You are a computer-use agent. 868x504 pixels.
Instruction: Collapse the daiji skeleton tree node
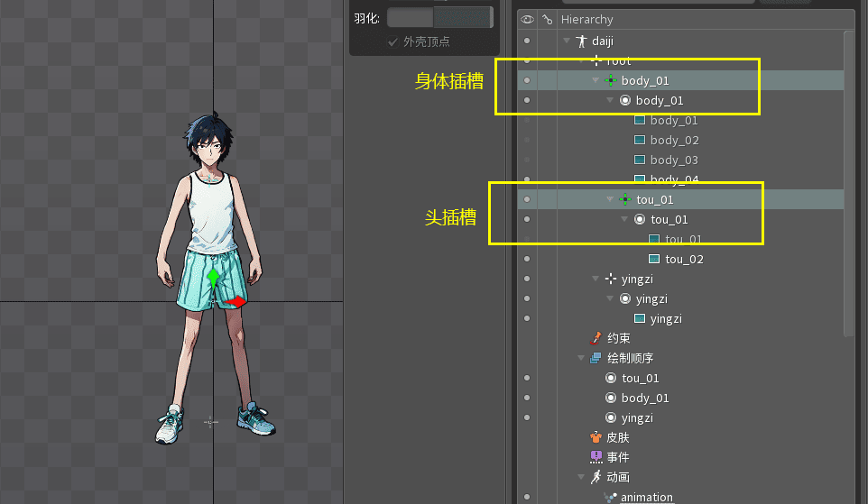tap(567, 41)
